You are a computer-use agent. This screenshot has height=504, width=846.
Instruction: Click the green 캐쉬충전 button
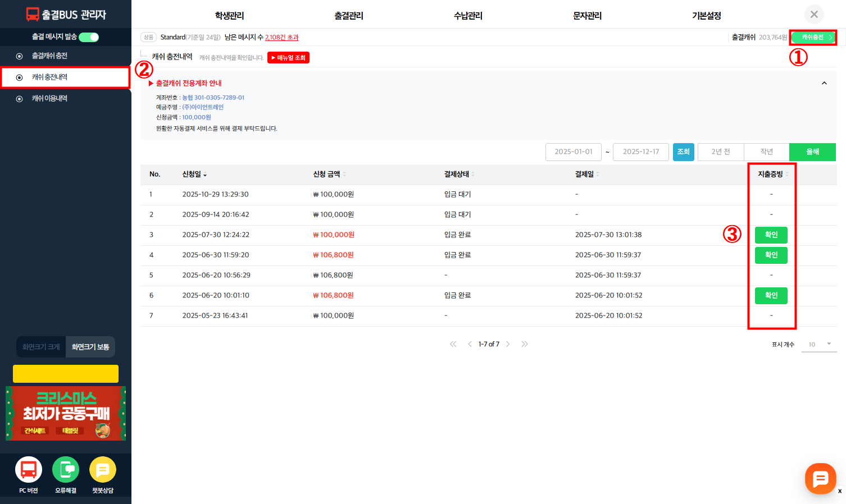pos(813,38)
